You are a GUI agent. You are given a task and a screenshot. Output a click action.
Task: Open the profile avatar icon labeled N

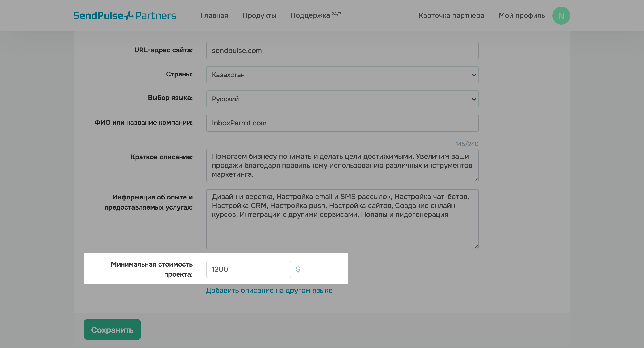click(x=561, y=15)
